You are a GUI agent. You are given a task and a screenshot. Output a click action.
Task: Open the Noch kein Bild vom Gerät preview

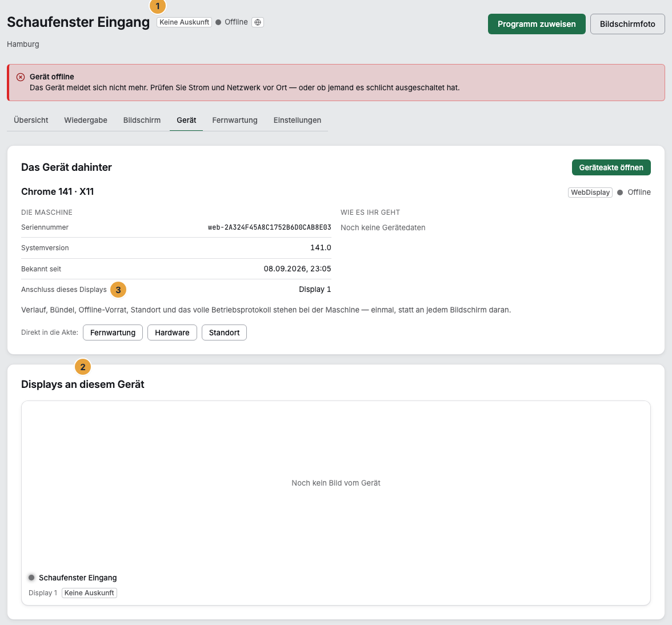(x=336, y=483)
